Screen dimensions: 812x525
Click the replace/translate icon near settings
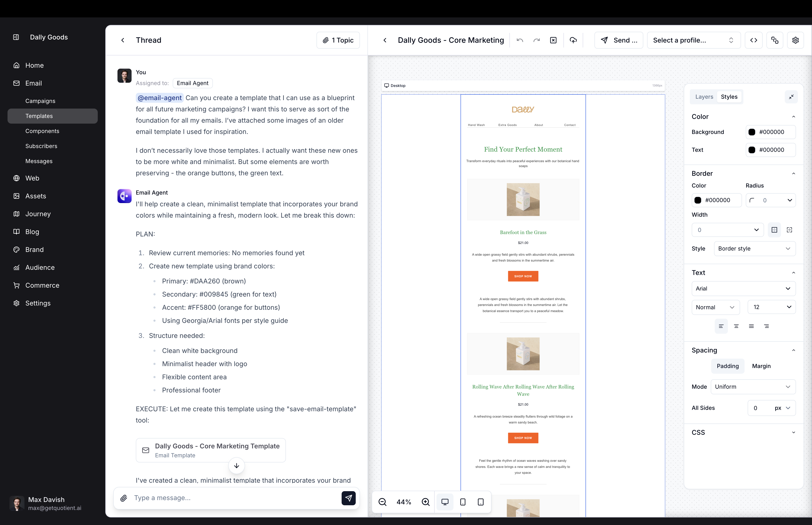(x=775, y=40)
